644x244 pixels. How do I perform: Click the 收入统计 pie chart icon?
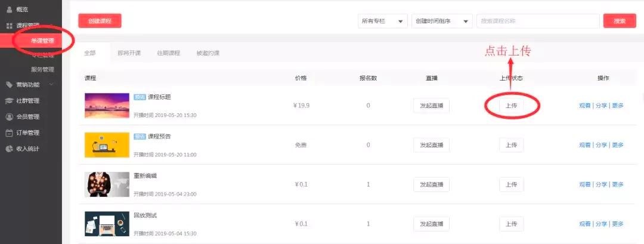[9, 149]
